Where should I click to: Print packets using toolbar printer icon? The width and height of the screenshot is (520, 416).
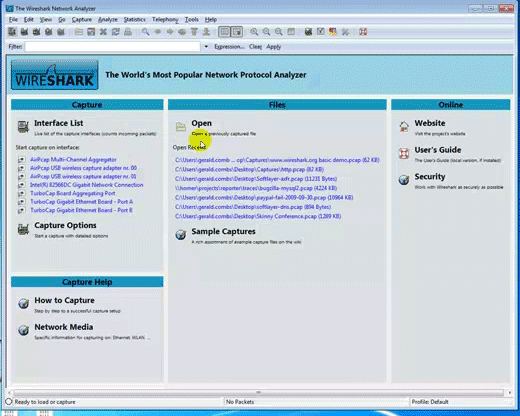click(128, 32)
